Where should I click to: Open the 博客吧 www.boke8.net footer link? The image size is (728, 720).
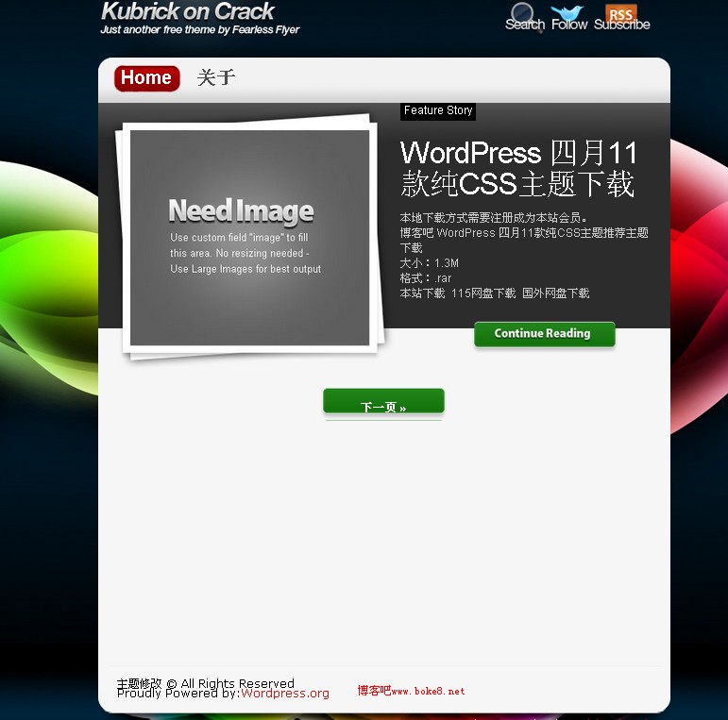point(411,691)
